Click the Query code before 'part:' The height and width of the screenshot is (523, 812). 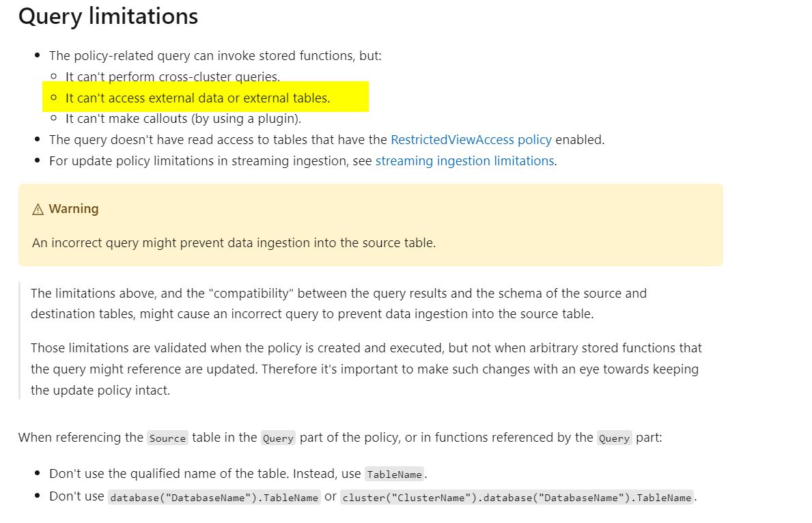coord(614,438)
